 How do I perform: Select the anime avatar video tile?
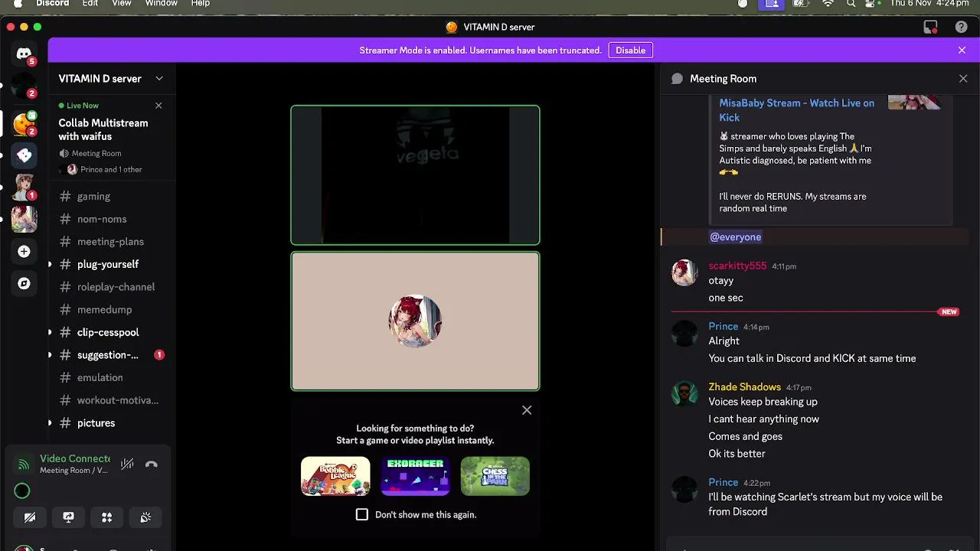pyautogui.click(x=415, y=321)
